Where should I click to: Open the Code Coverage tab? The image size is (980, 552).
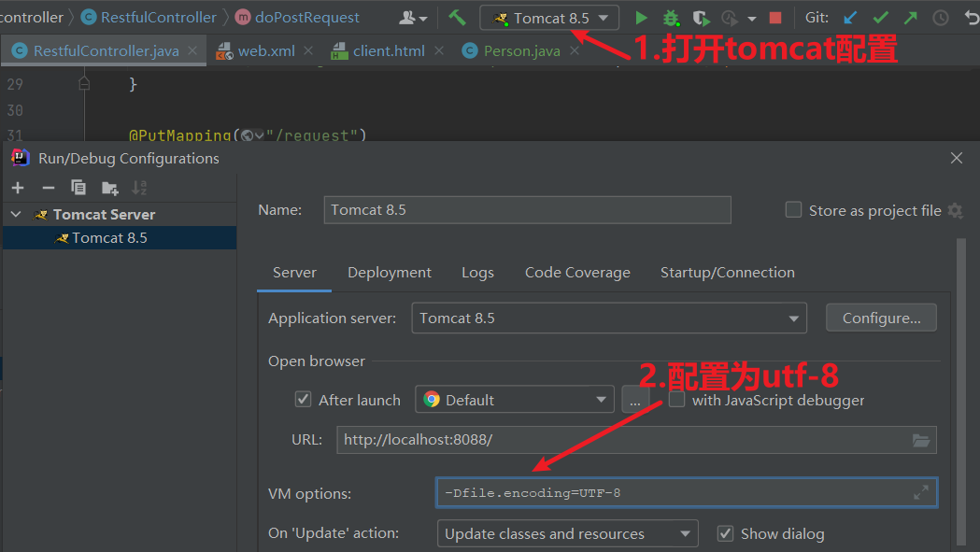point(577,273)
